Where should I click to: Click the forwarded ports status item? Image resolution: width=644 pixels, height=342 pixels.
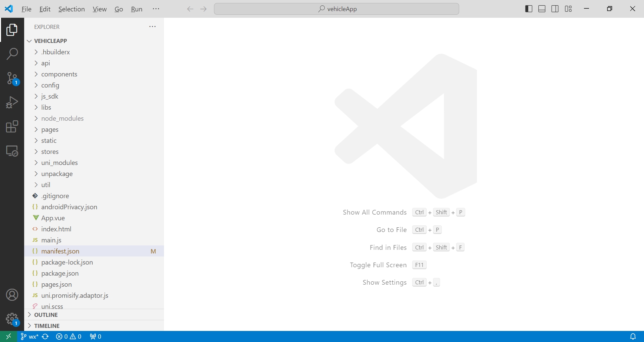coord(96,336)
